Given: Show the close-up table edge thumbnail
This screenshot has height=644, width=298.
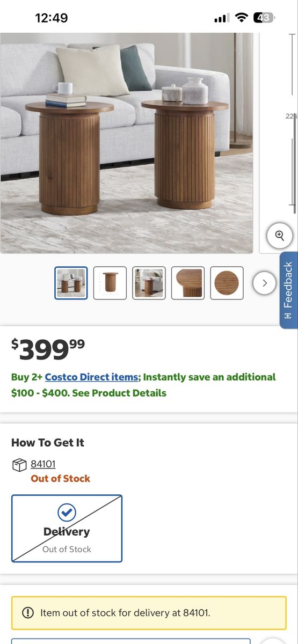Looking at the screenshot, I should (x=188, y=283).
